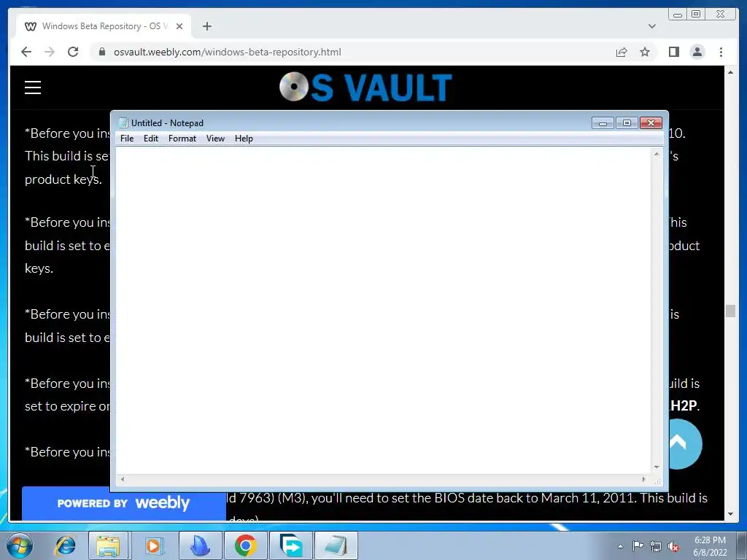Open Windows Media Player from taskbar
The image size is (747, 560).
153,545
